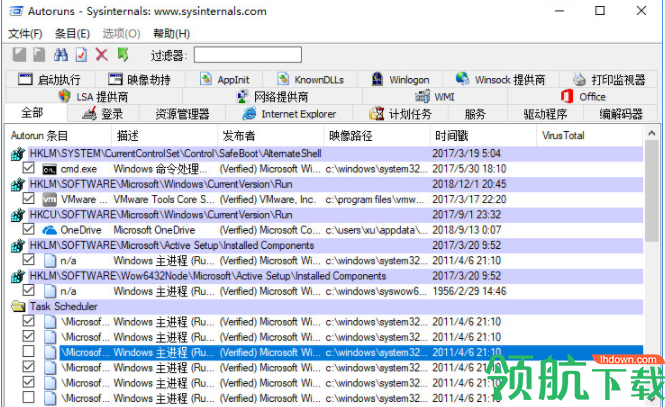Click registry icon of HKCU Run row
Screen dimensions: 665x407
18,215
